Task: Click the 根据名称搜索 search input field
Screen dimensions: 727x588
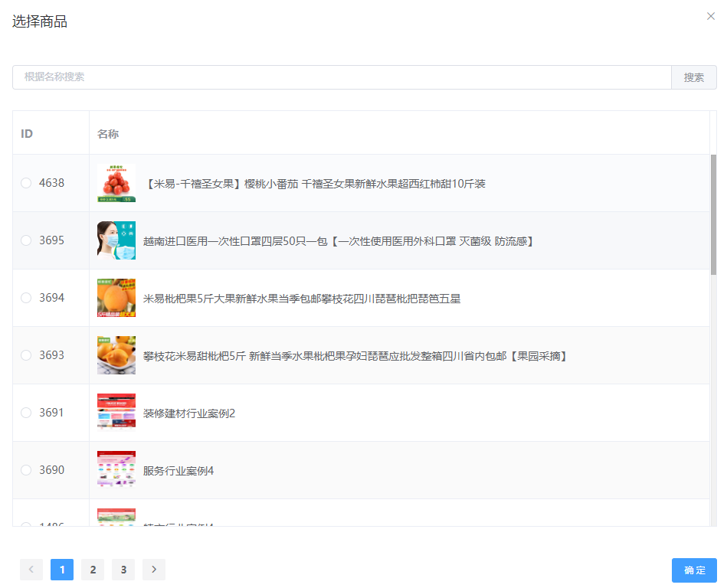Action: point(342,77)
